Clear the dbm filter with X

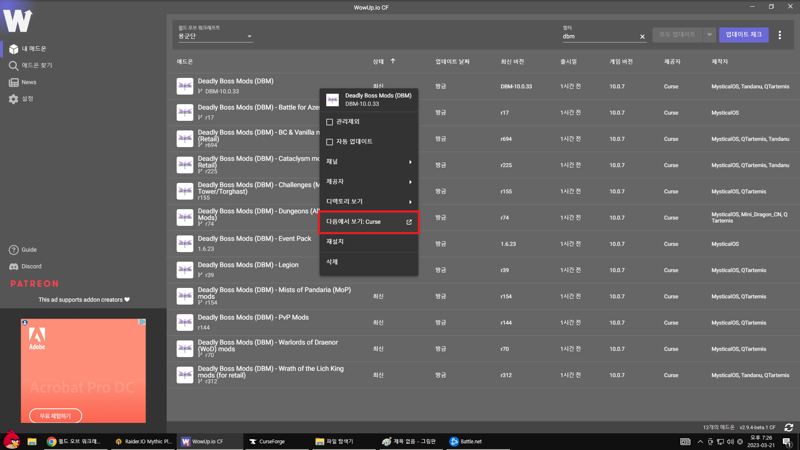coord(642,37)
